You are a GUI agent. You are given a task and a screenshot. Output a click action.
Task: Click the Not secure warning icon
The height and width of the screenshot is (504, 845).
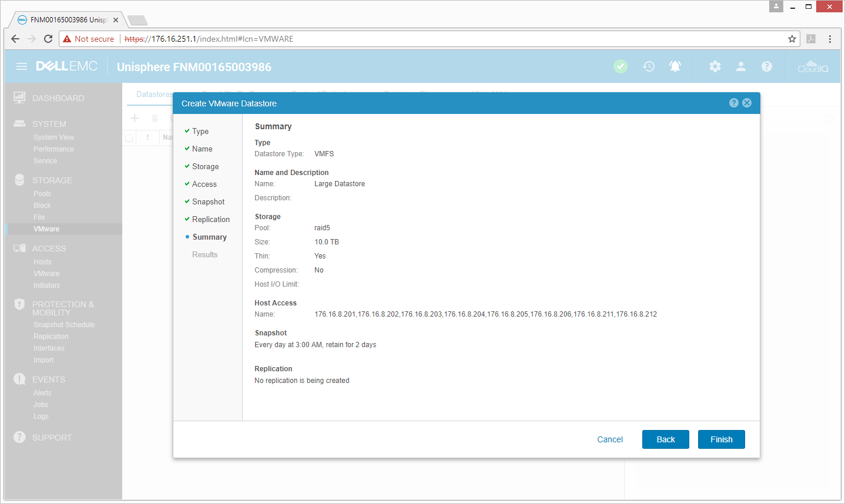point(67,39)
